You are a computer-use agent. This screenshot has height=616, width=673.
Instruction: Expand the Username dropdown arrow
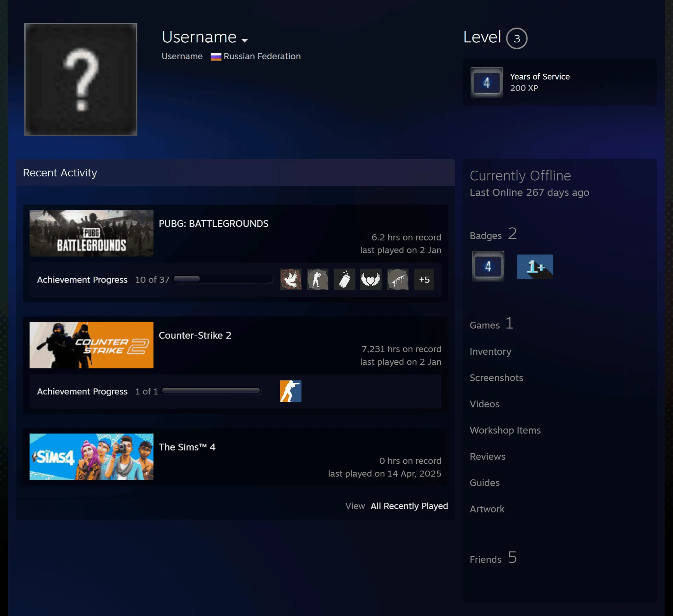point(245,40)
